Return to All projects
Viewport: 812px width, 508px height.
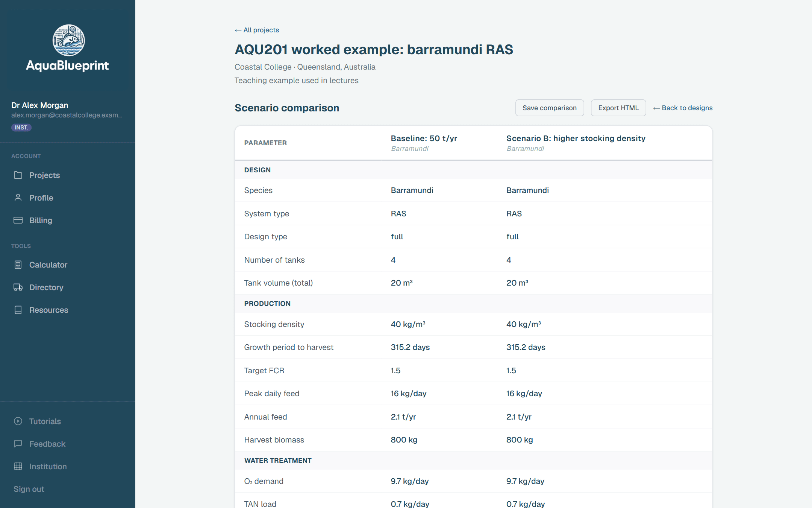[257, 30]
